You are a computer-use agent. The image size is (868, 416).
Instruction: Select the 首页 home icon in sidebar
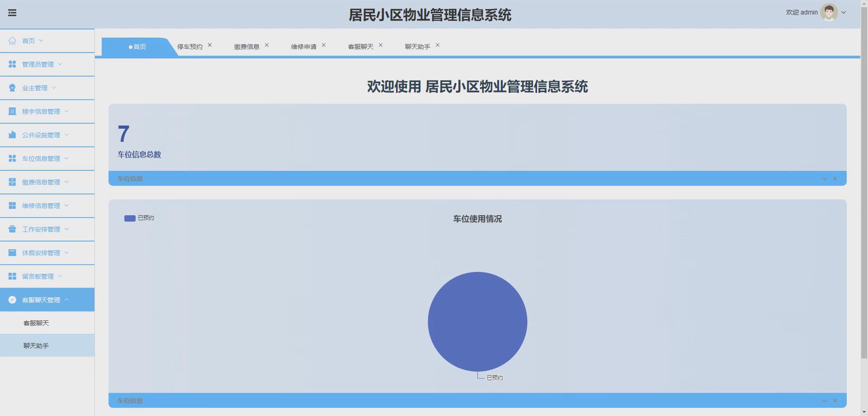tap(12, 40)
